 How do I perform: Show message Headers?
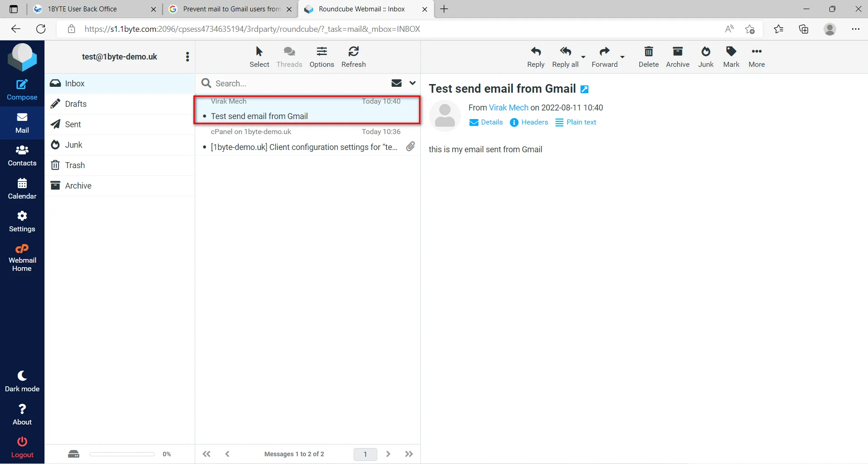click(x=529, y=122)
